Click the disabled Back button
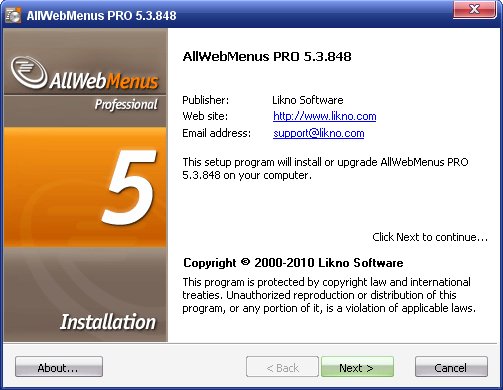 282,367
